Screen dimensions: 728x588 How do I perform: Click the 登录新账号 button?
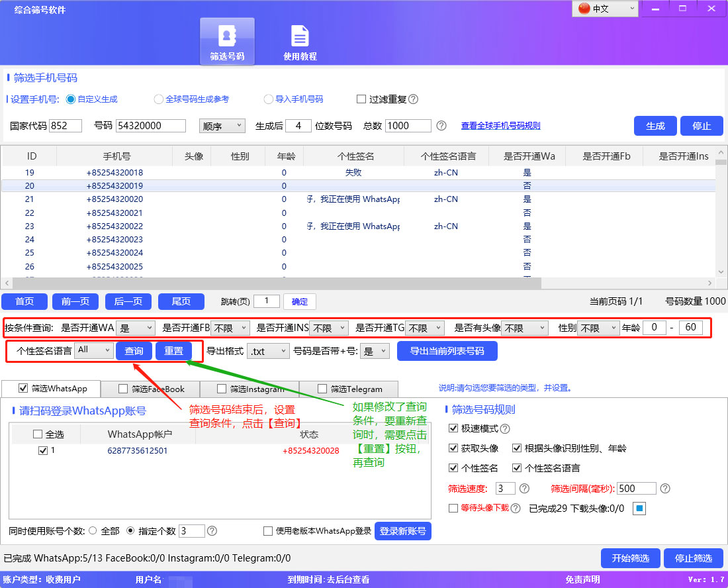point(403,531)
